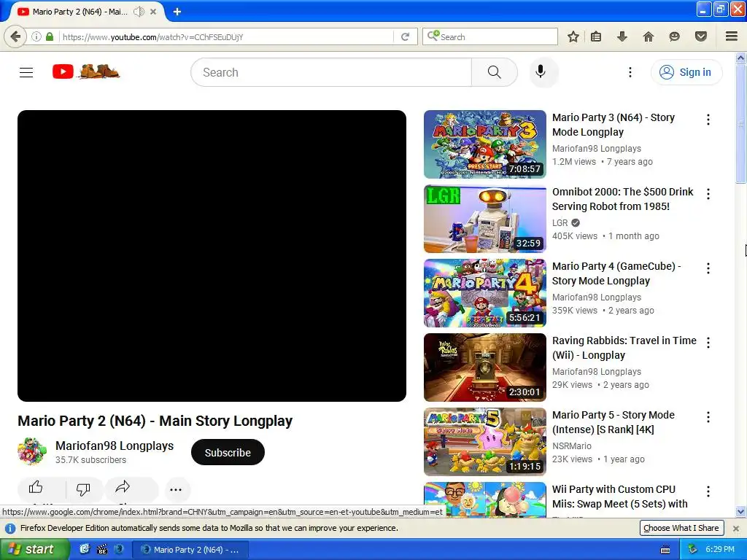Open options for Raving Rabbids video
747x560 pixels.
coord(708,343)
